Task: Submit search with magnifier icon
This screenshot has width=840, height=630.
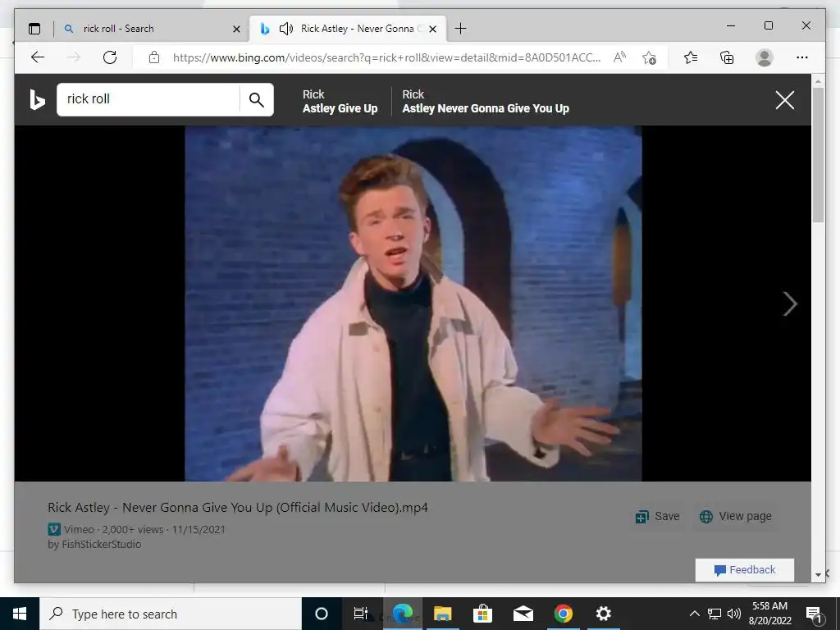Action: coord(257,99)
